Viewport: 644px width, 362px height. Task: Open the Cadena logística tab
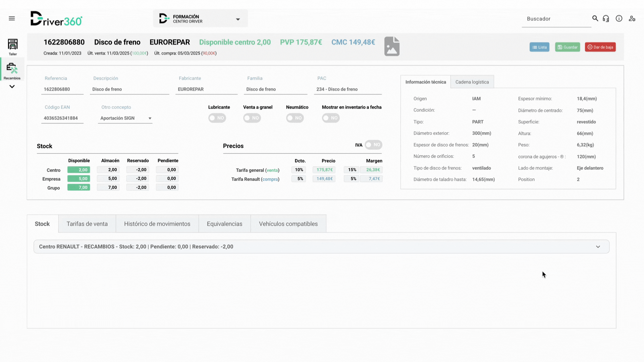[472, 82]
